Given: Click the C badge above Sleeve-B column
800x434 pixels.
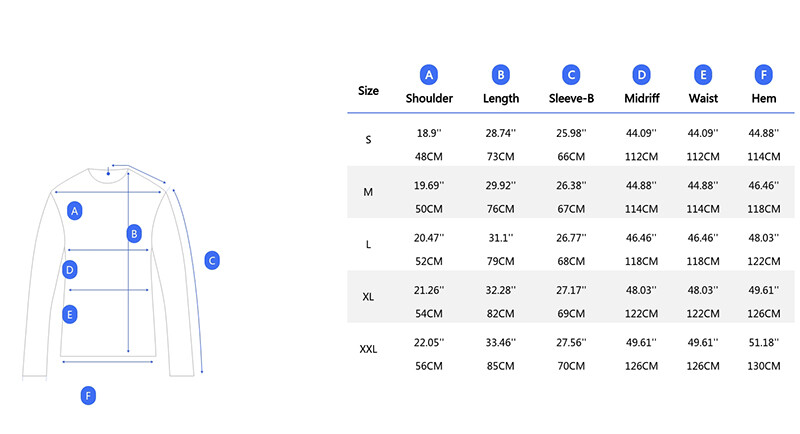Looking at the screenshot, I should click(571, 74).
